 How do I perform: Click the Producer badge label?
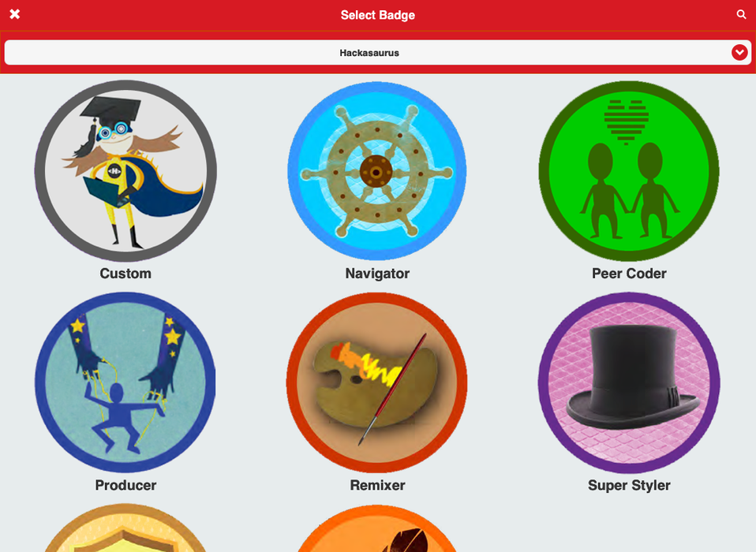125,484
